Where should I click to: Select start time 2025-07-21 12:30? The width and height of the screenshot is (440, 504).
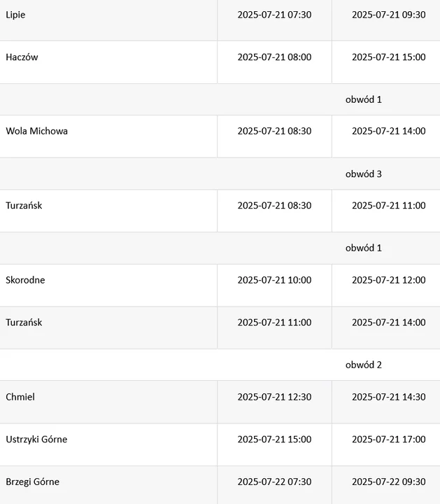274,397
